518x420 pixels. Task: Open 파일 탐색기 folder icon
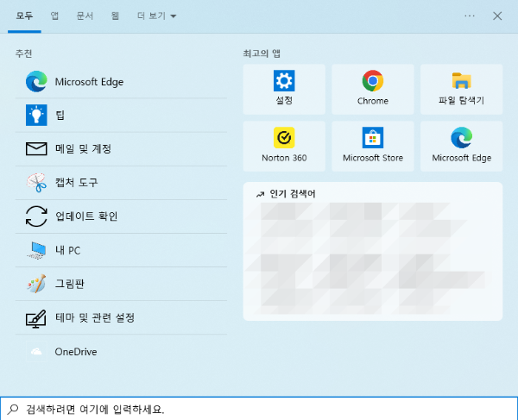(x=462, y=80)
